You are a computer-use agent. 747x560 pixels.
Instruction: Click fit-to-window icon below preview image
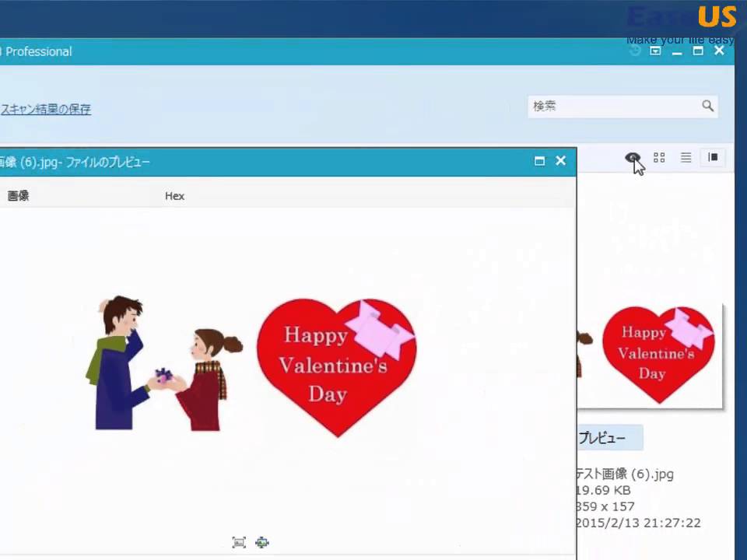click(239, 542)
